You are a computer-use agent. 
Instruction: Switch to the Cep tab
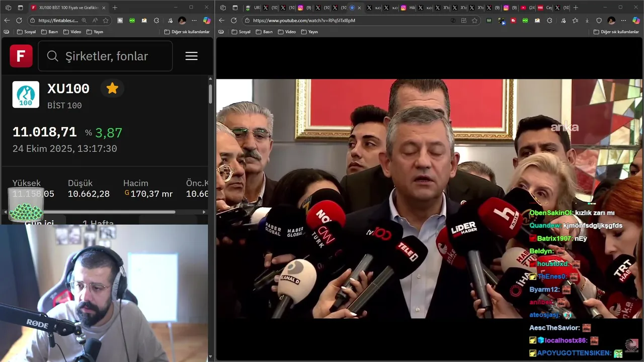[x=545, y=8]
